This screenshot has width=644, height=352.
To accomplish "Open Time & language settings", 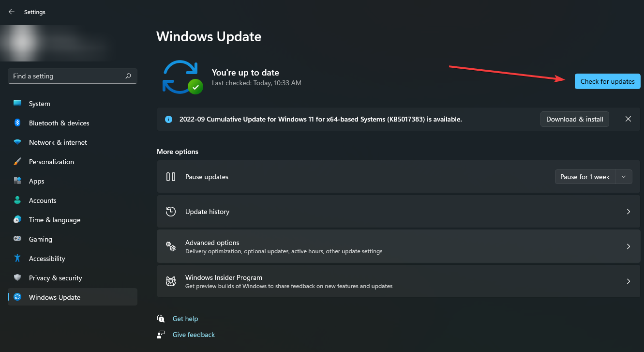I will pos(73,220).
